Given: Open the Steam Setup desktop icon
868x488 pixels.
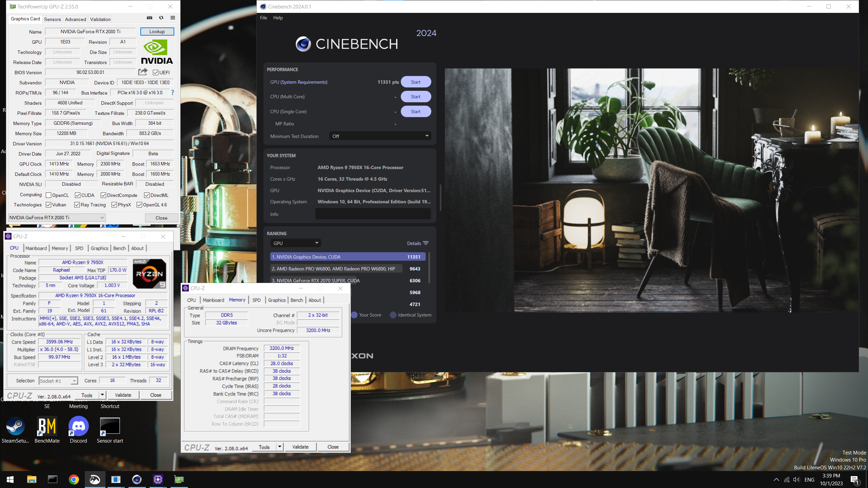Looking at the screenshot, I should pyautogui.click(x=15, y=430).
